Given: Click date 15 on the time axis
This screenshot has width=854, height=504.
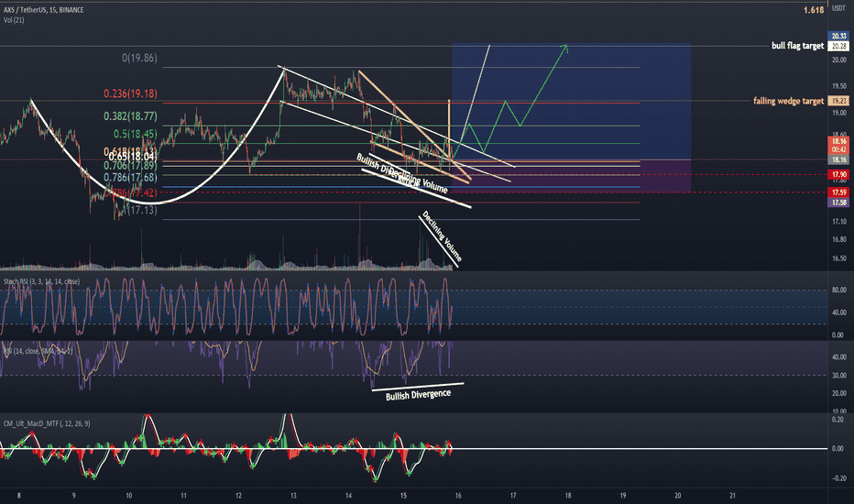Looking at the screenshot, I should [403, 496].
